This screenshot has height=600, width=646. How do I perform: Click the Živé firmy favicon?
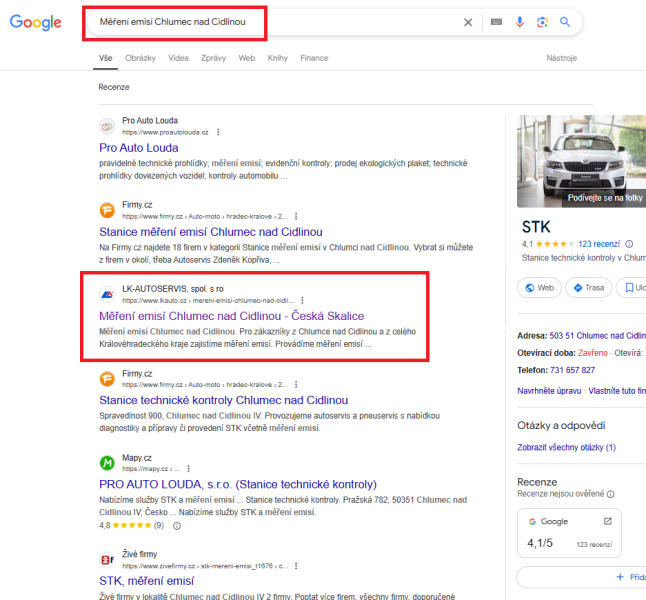pos(107,560)
